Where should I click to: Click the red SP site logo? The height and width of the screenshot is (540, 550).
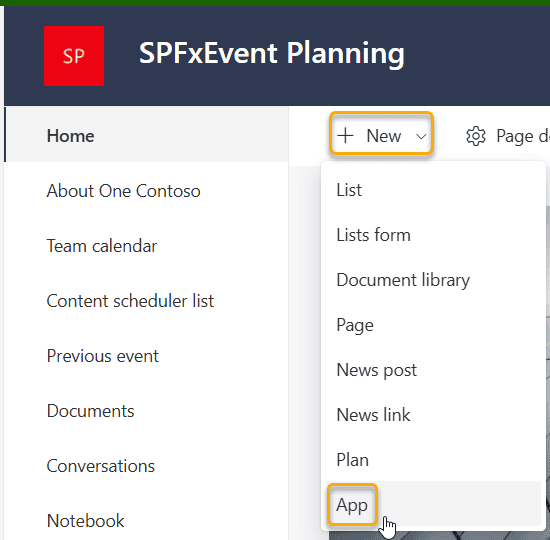click(x=74, y=56)
